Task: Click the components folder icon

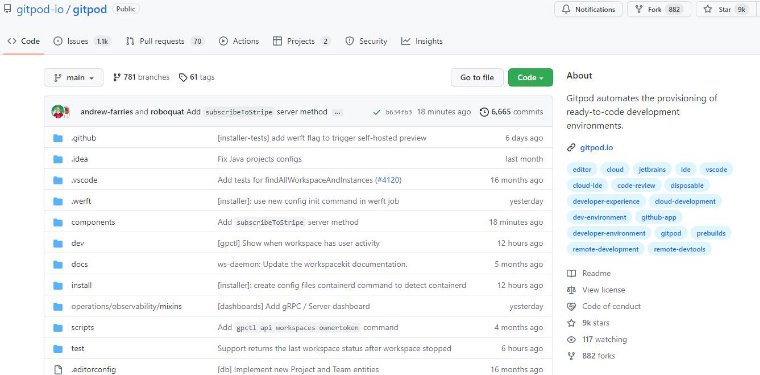Action: (58, 222)
